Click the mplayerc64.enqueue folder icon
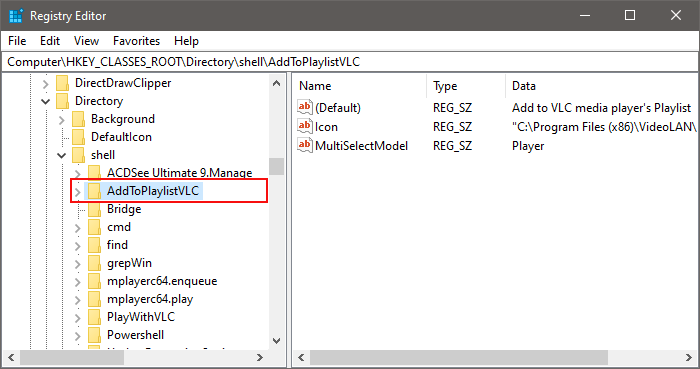Image resolution: width=700 pixels, height=369 pixels. [x=95, y=281]
